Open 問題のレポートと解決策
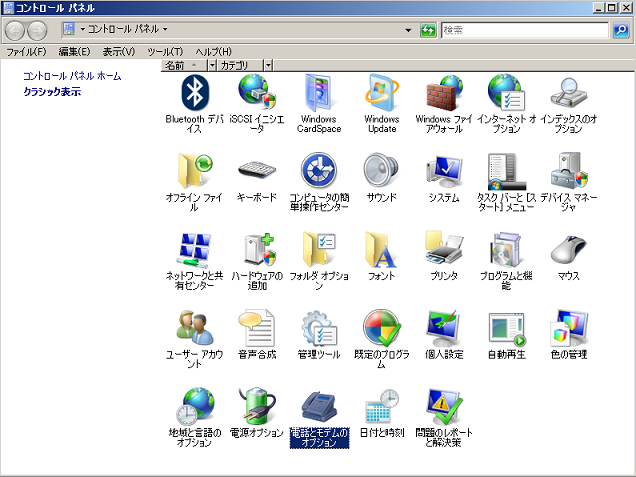The image size is (636, 477). point(444,406)
